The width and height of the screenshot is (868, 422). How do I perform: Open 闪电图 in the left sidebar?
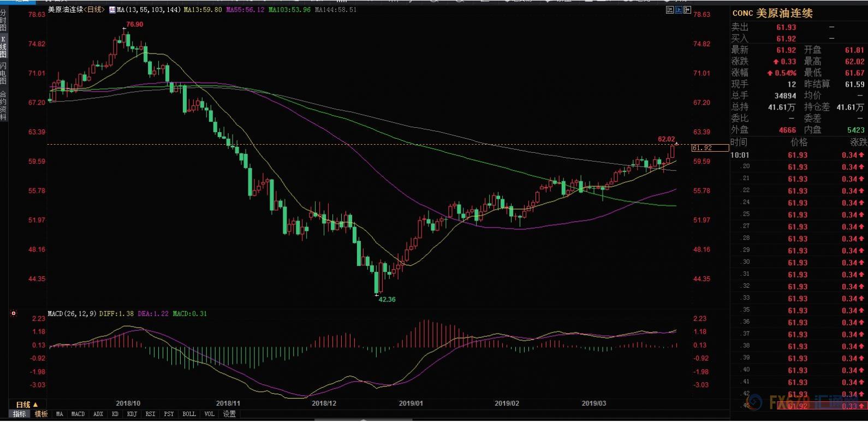3,74
